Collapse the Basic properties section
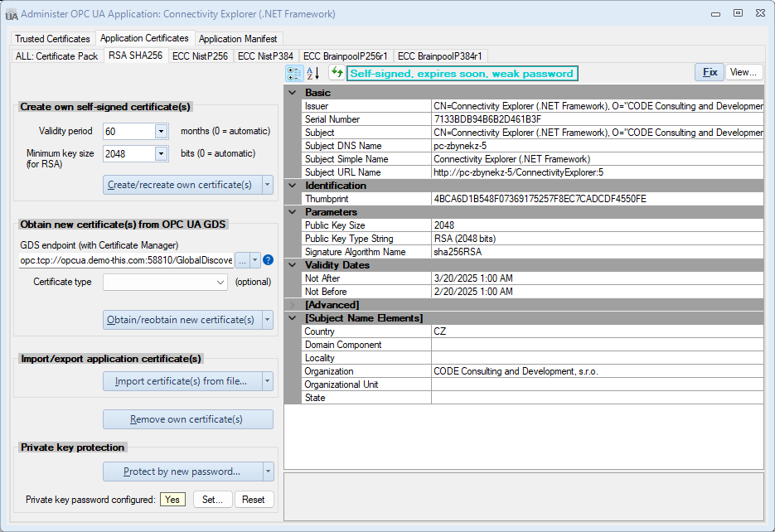775x532 pixels. (292, 92)
